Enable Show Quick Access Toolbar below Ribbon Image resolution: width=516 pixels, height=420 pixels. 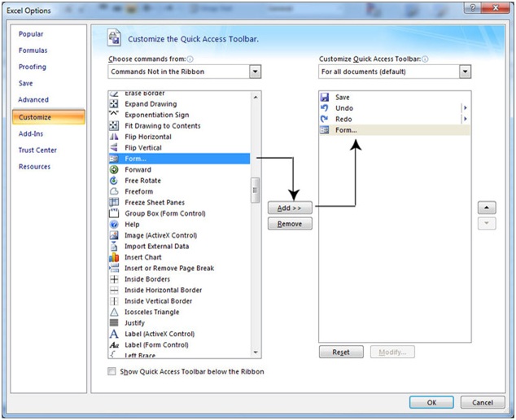point(112,372)
